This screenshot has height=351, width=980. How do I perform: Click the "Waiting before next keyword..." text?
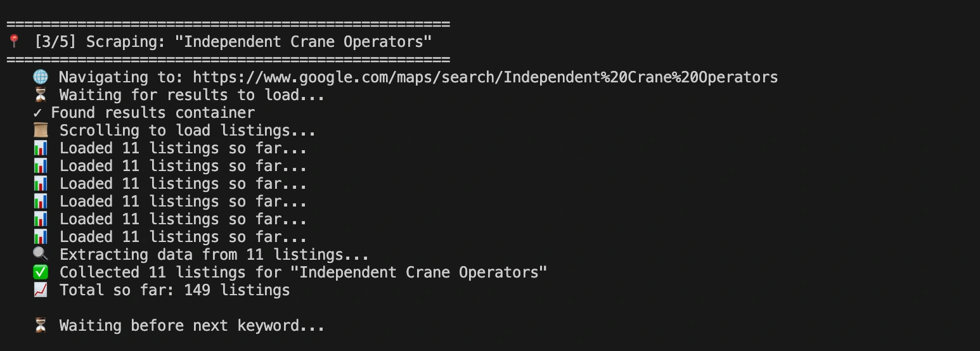tap(191, 326)
